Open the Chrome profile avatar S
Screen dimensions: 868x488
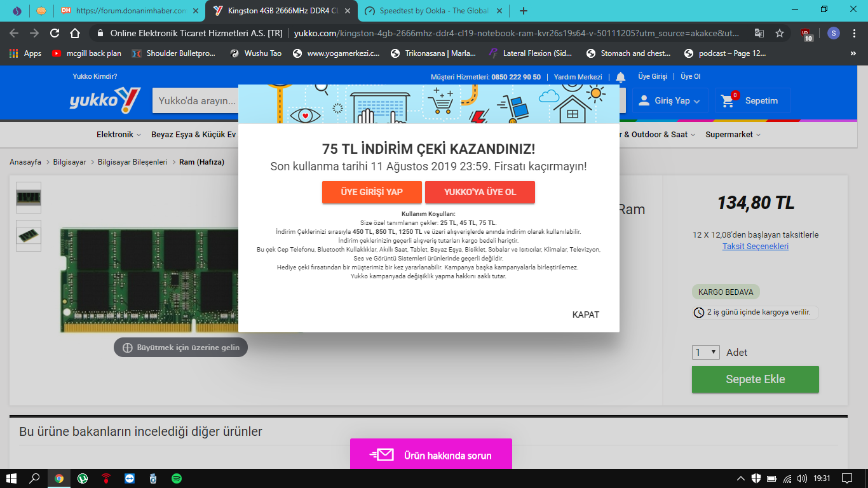[833, 34]
